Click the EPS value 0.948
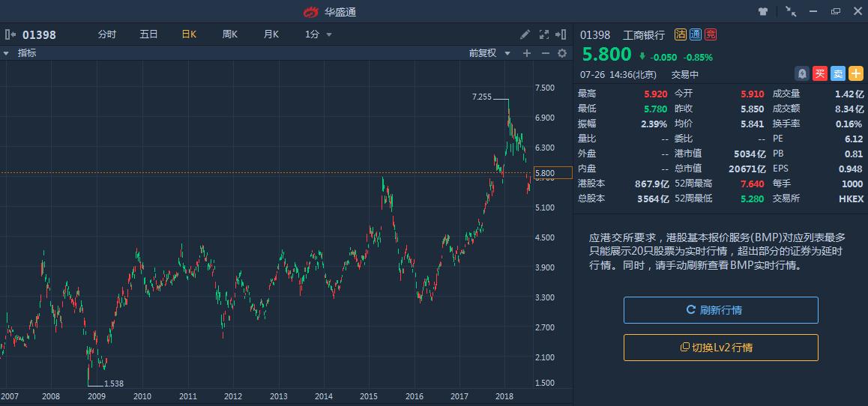 (851, 169)
